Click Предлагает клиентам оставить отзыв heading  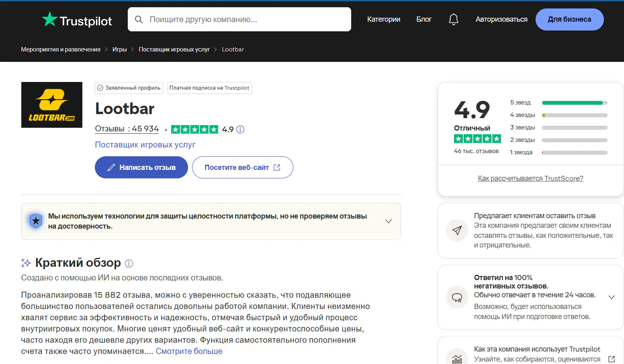pos(534,216)
